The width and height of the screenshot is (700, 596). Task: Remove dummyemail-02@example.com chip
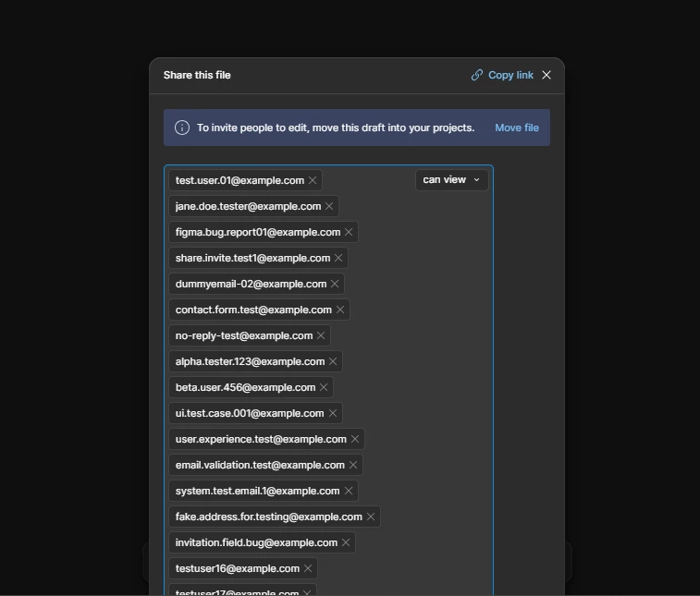point(335,284)
